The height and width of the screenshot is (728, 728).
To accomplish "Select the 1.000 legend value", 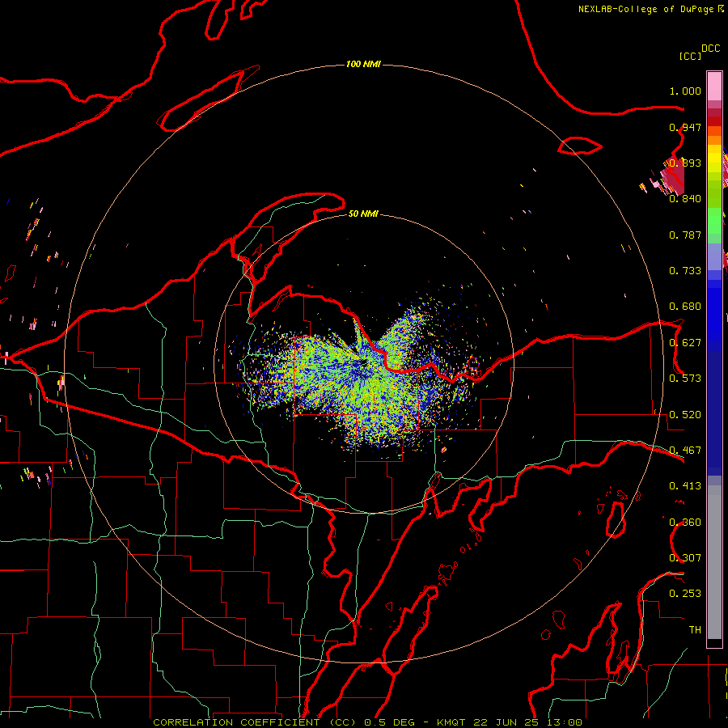I will [x=685, y=91].
